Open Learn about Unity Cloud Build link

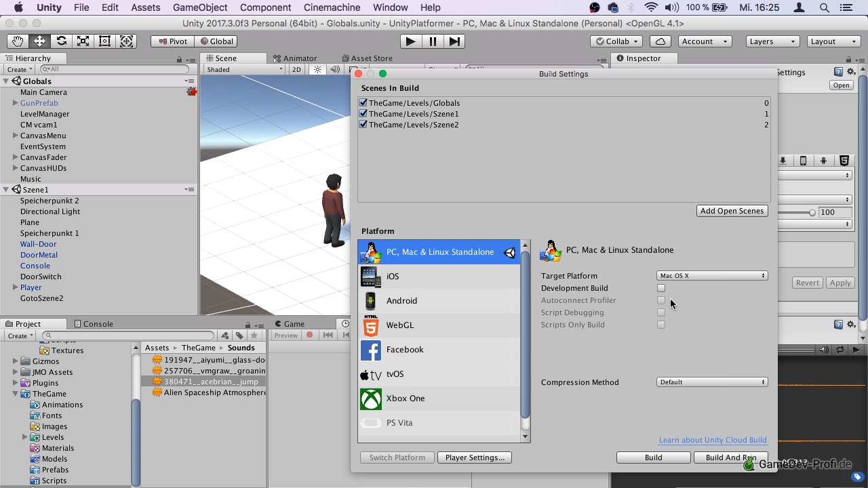(713, 440)
